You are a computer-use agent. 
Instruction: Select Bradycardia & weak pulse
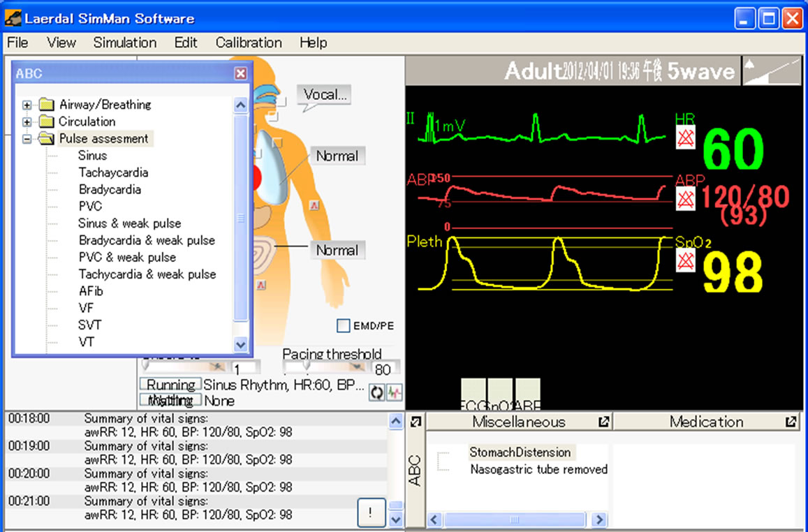147,240
